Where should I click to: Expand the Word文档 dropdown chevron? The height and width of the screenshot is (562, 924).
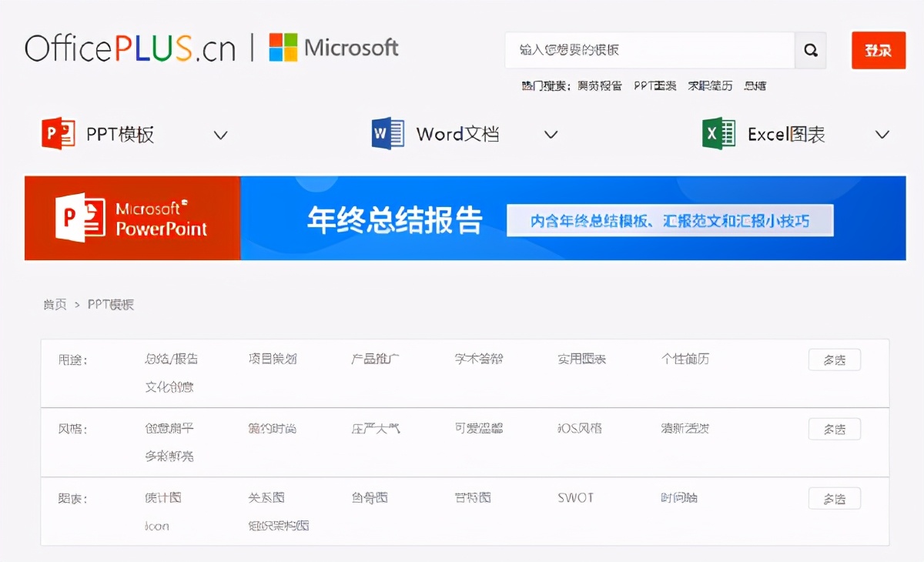click(551, 135)
